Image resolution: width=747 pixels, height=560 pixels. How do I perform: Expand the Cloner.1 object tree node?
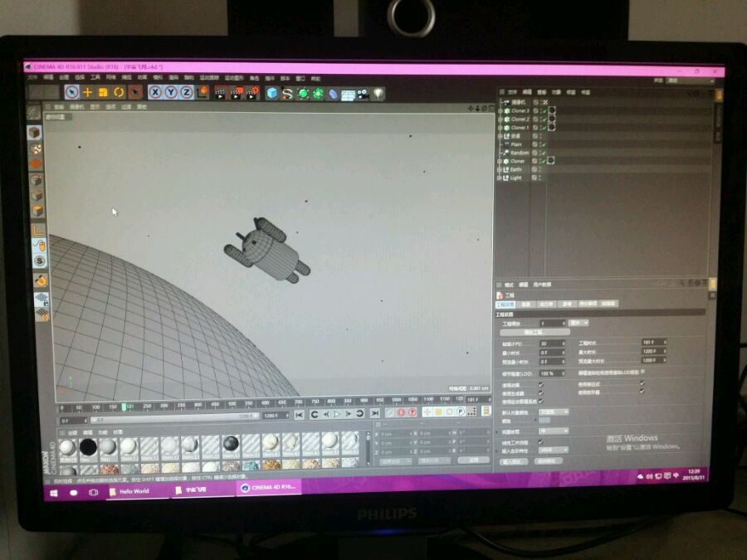click(x=500, y=128)
